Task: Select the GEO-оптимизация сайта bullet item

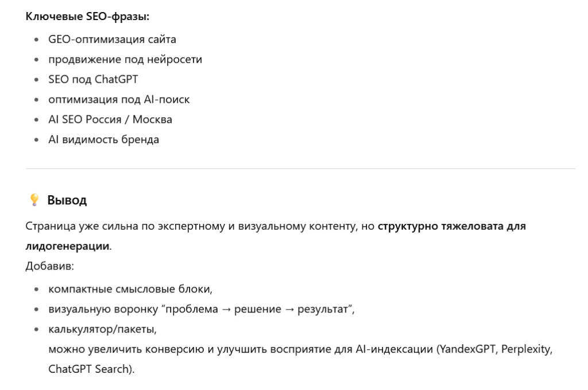Action: [x=112, y=40]
